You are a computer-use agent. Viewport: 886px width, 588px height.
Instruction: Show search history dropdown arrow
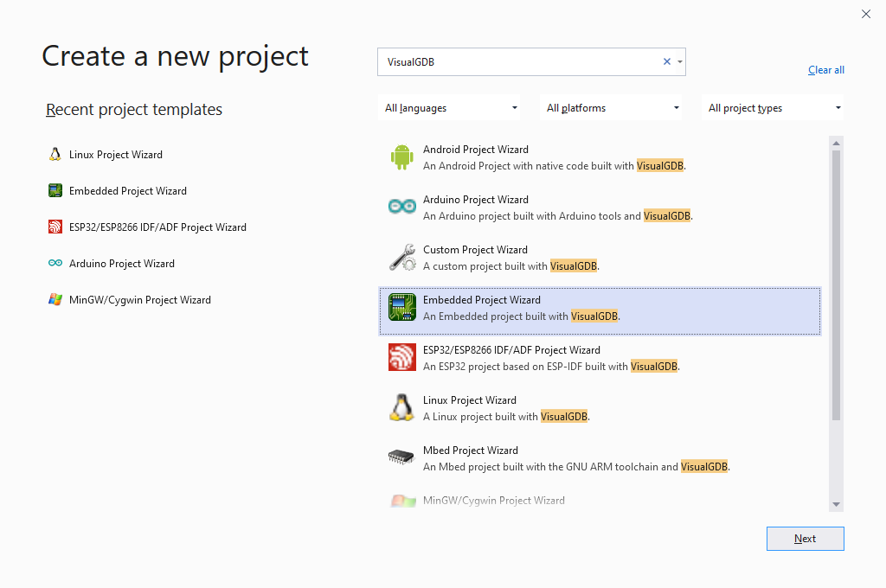(x=680, y=61)
